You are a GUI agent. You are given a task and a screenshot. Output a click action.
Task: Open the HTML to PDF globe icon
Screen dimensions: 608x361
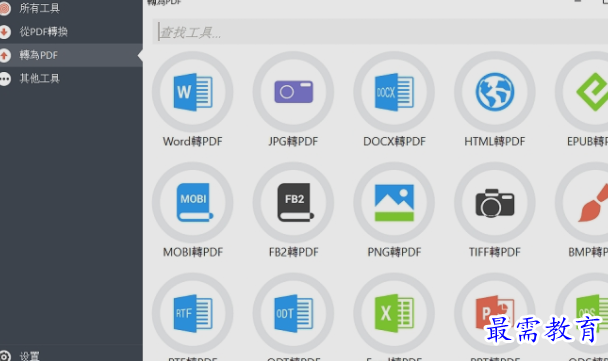pyautogui.click(x=495, y=92)
